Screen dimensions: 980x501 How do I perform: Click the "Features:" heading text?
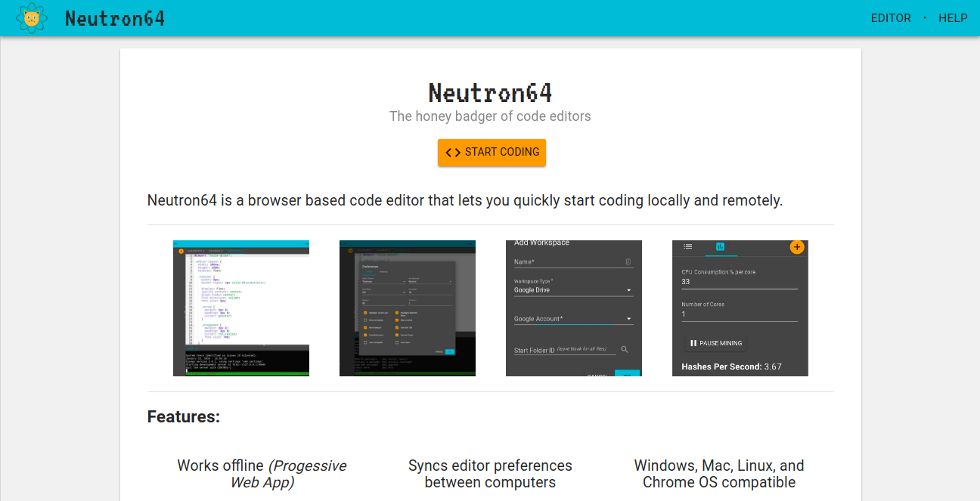tap(184, 417)
